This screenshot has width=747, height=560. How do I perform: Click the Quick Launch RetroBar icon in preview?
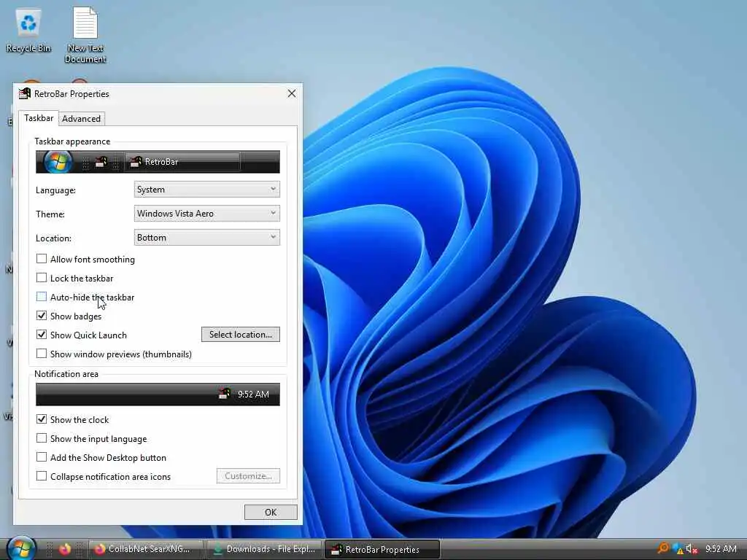click(101, 162)
